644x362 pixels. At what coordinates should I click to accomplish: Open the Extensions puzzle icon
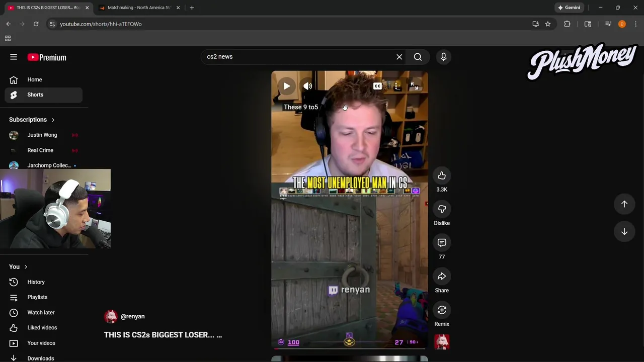[x=567, y=24]
